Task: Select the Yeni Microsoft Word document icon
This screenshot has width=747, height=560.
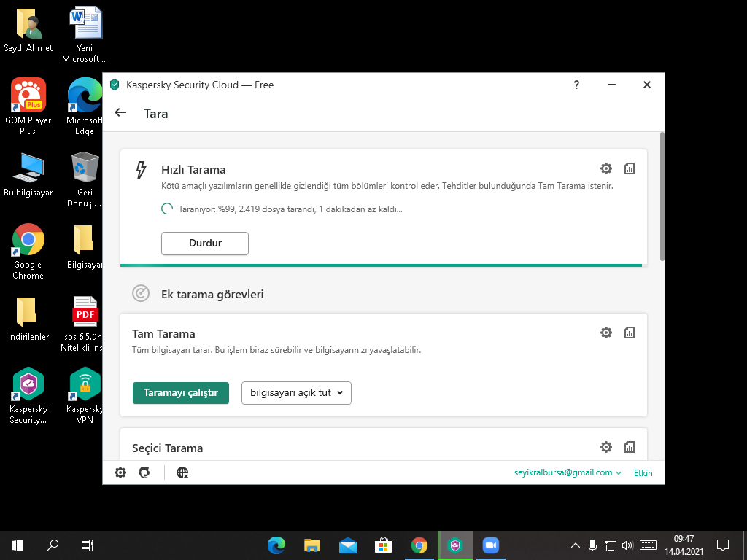Action: (x=85, y=34)
